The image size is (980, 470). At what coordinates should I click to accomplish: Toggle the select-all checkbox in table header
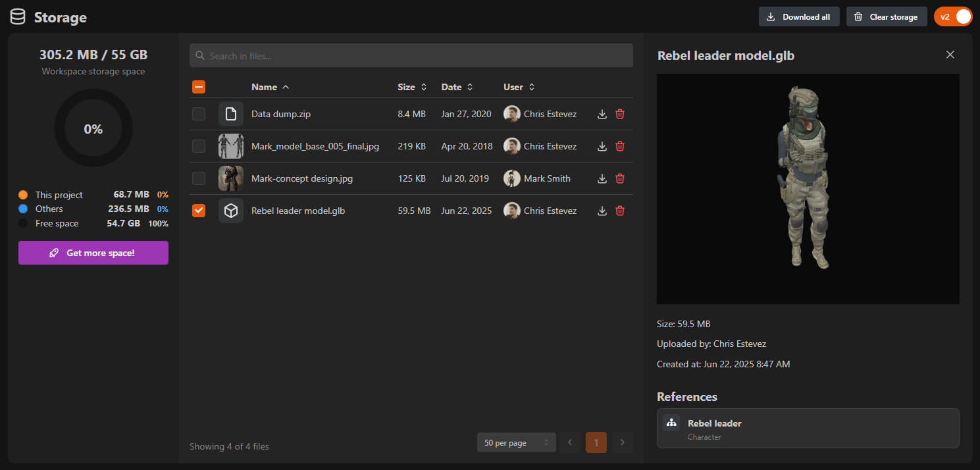(199, 87)
